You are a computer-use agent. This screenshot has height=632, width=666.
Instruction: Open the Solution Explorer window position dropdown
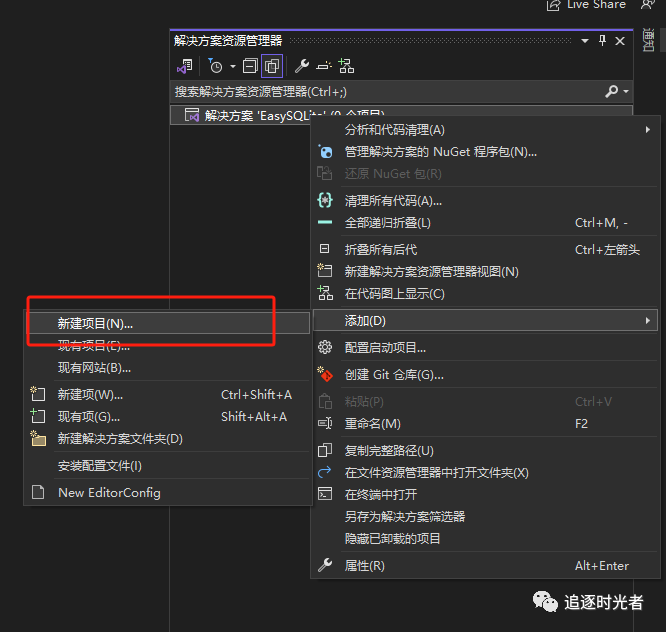(x=585, y=40)
